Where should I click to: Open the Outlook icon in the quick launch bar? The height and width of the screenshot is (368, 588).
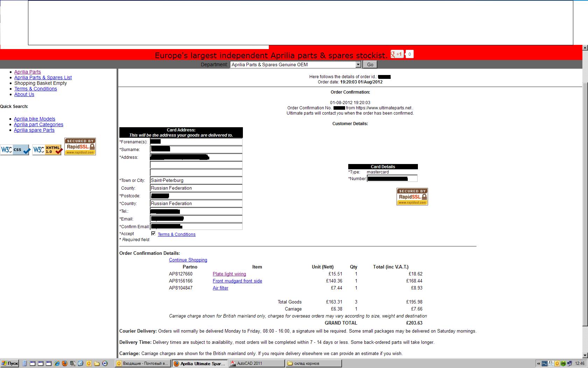pyautogui.click(x=89, y=363)
